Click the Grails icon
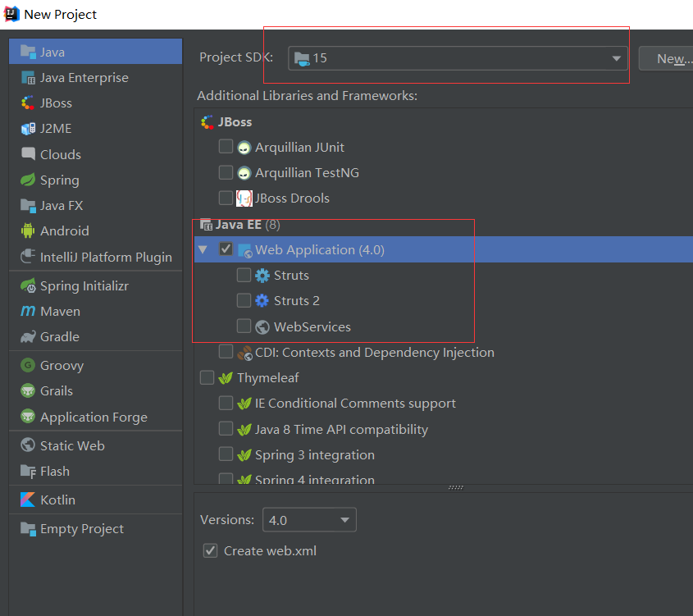This screenshot has height=616, width=693. pos(28,390)
